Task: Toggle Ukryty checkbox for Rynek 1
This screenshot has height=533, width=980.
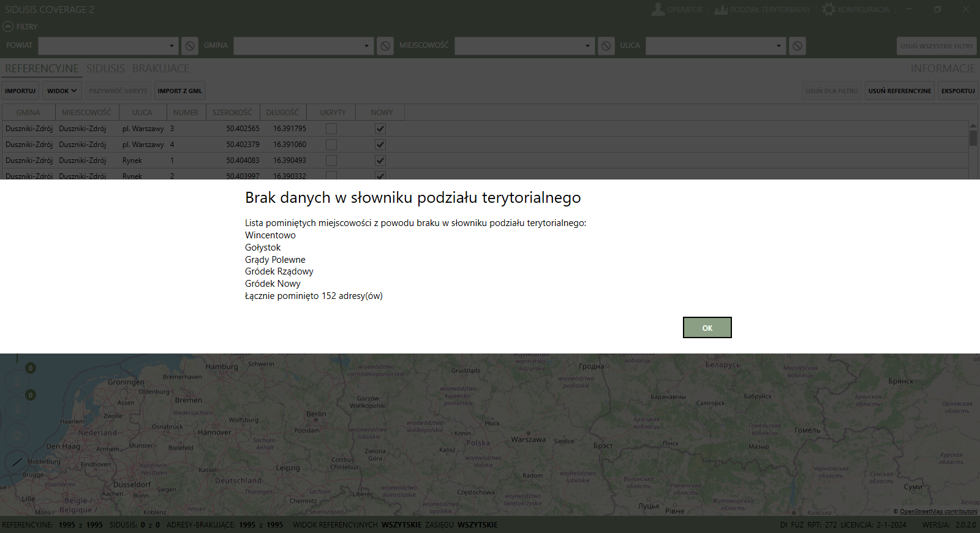Action: click(331, 161)
